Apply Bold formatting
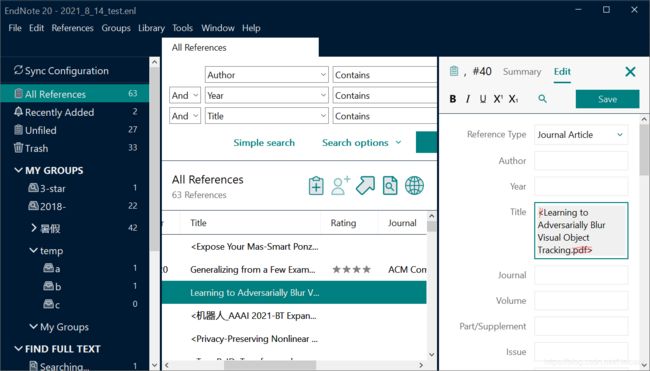The width and height of the screenshot is (650, 371). 453,99
